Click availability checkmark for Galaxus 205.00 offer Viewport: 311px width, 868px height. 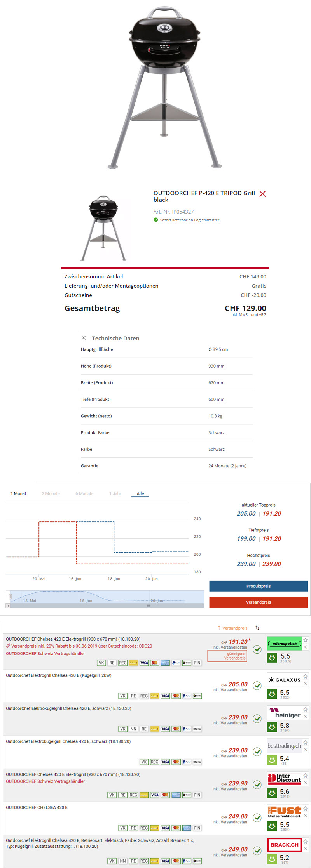coord(257,686)
